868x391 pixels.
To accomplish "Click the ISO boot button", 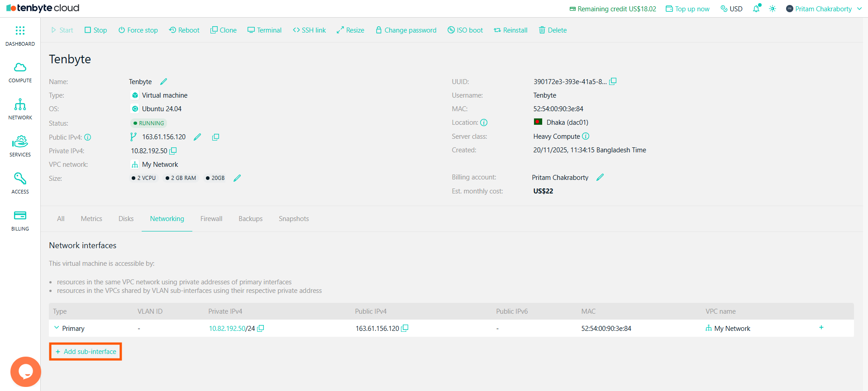I will [x=465, y=30].
